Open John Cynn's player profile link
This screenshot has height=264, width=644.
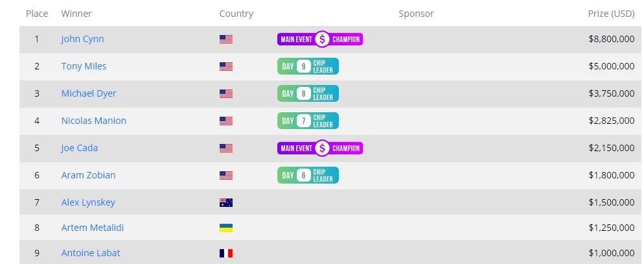(x=82, y=39)
